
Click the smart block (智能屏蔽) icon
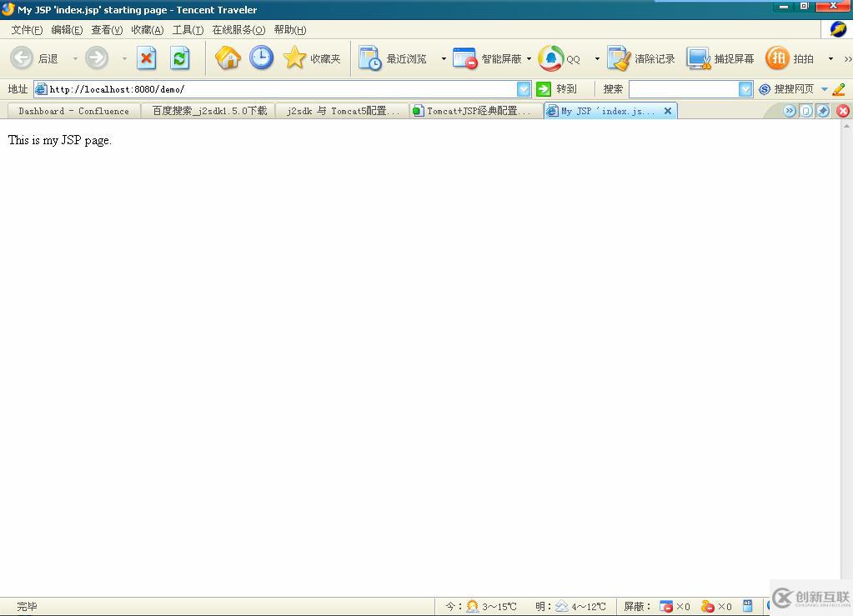tap(465, 58)
